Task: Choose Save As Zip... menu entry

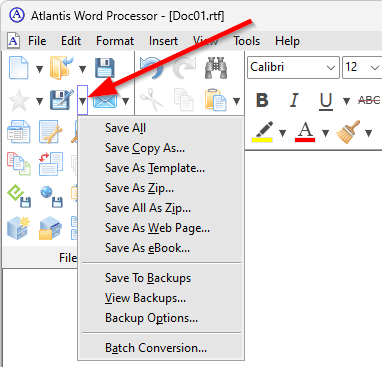Action: pos(161,188)
